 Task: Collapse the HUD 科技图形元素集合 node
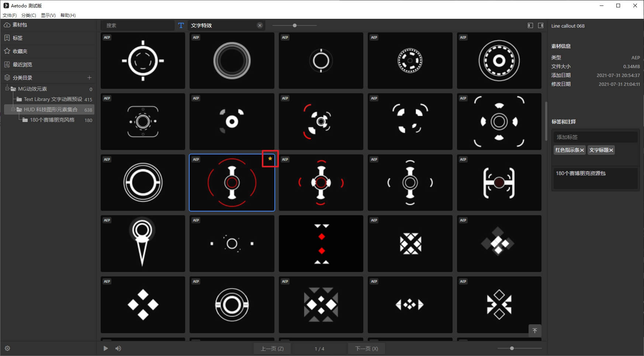(13, 109)
